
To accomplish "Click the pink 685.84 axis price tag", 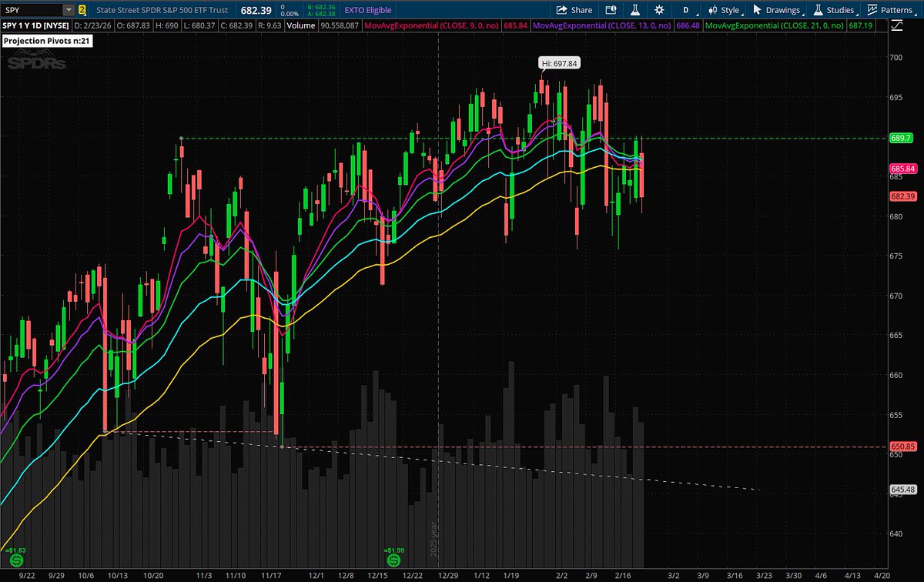I will coord(902,169).
